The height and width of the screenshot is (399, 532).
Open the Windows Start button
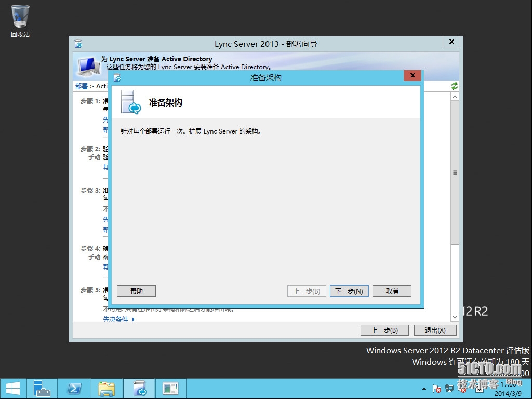click(13, 389)
